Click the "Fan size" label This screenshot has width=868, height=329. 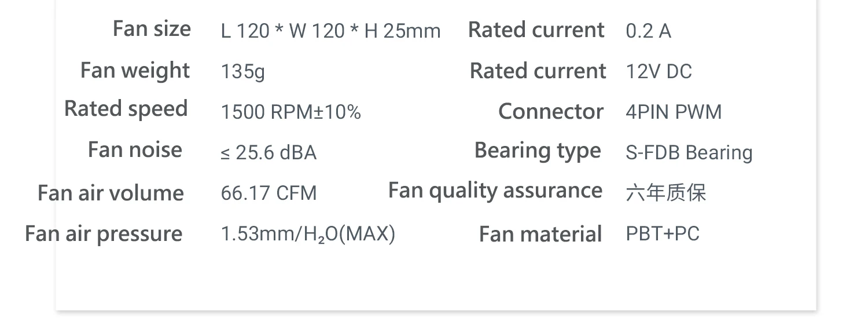tap(152, 29)
